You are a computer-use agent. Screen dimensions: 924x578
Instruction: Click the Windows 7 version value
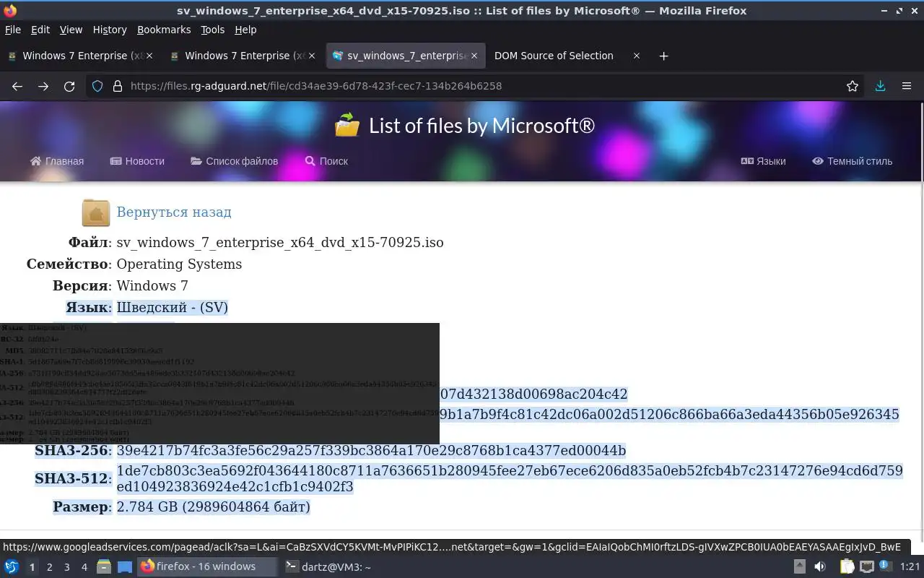(152, 286)
